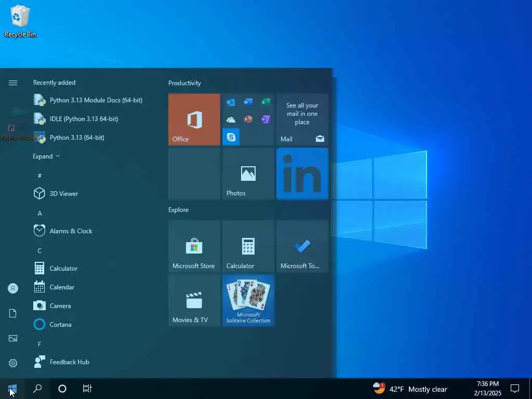Screen dimensions: 532x399
Task: Select the A letter group header
Action: click(39, 214)
